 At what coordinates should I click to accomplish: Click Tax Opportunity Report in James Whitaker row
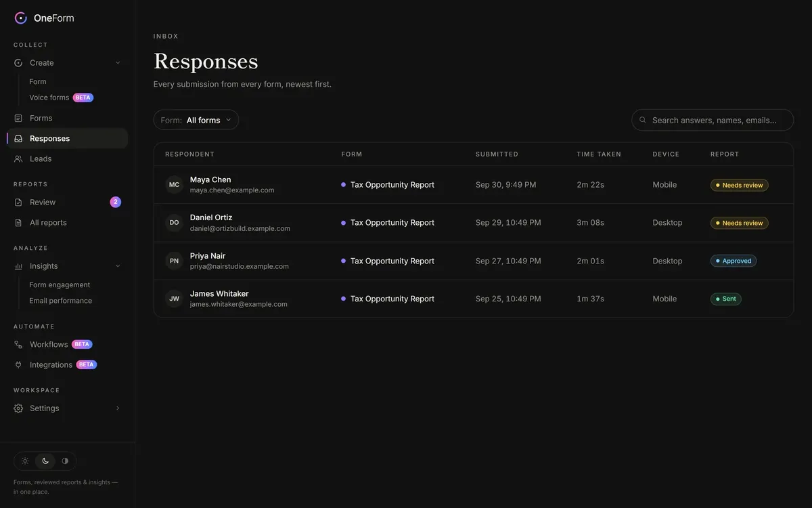point(392,299)
